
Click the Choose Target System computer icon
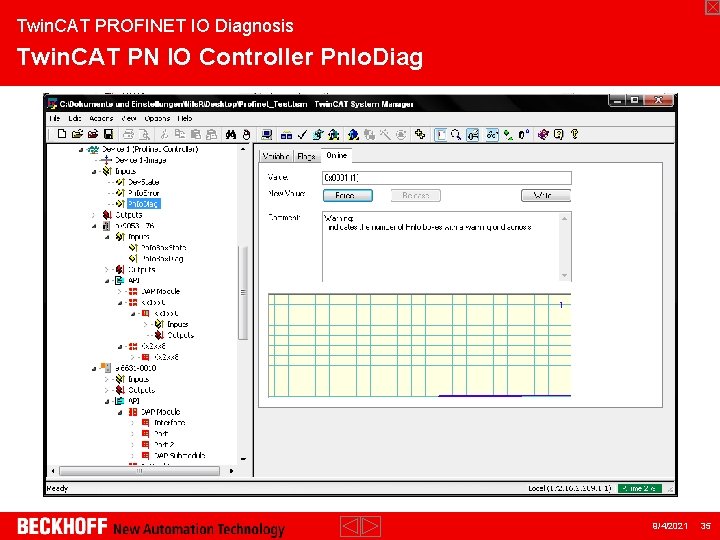267,135
